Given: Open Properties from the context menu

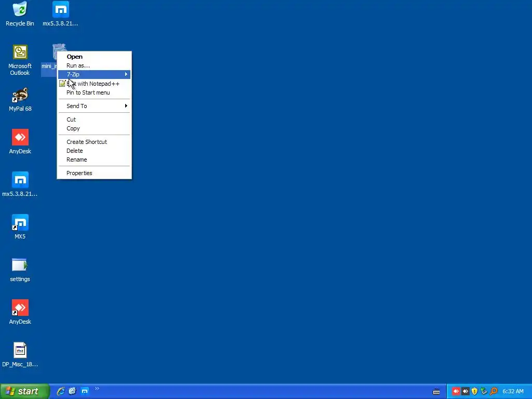Looking at the screenshot, I should (95, 173).
